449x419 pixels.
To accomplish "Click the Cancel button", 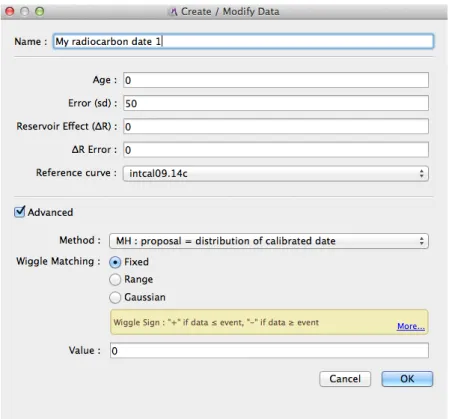I will (x=345, y=379).
